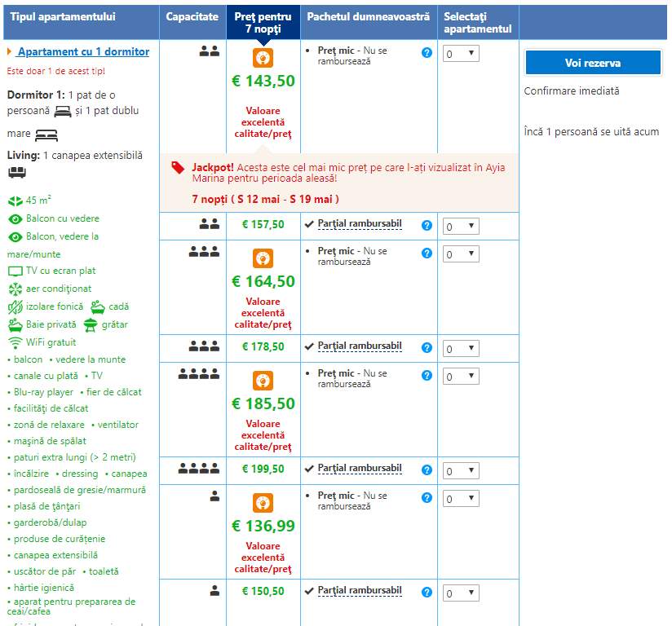
Task: Click Parțial rambursabil in € 150,50 row
Action: [x=360, y=591]
